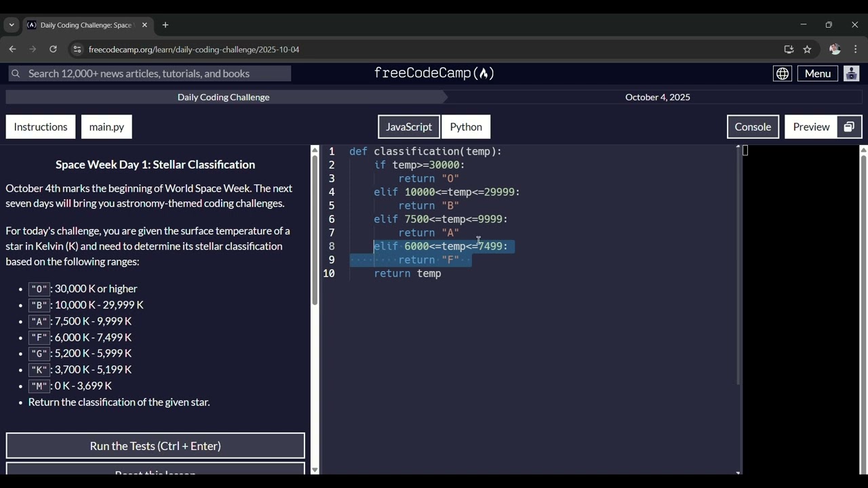
Task: Open the user profile avatar icon
Action: point(852,73)
